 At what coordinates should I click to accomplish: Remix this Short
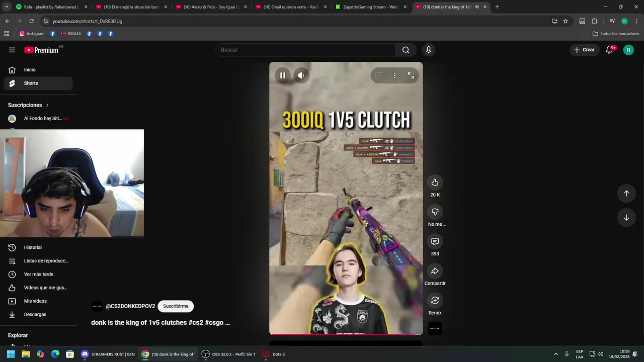(435, 301)
